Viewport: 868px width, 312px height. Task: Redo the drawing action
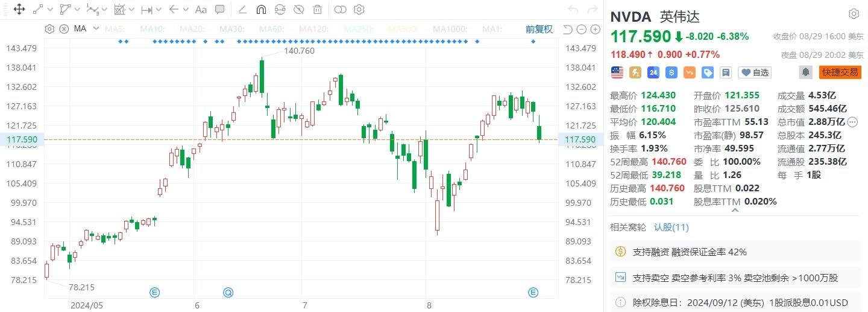[x=592, y=9]
